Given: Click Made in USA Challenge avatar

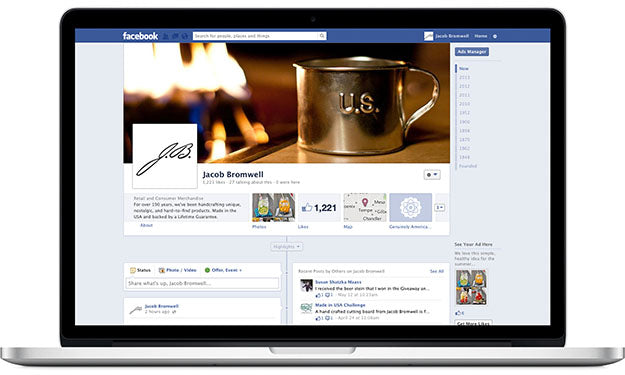Looking at the screenshot, I should [306, 308].
